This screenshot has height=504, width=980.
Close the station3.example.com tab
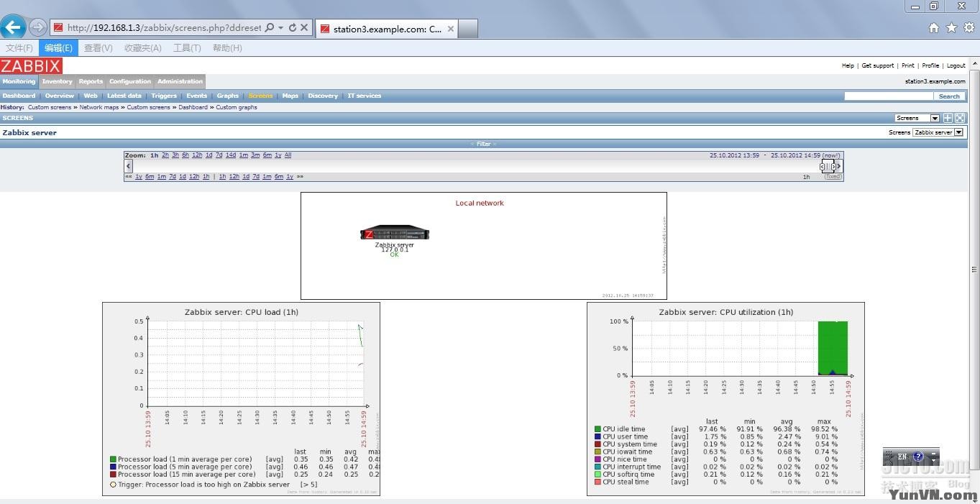(451, 29)
